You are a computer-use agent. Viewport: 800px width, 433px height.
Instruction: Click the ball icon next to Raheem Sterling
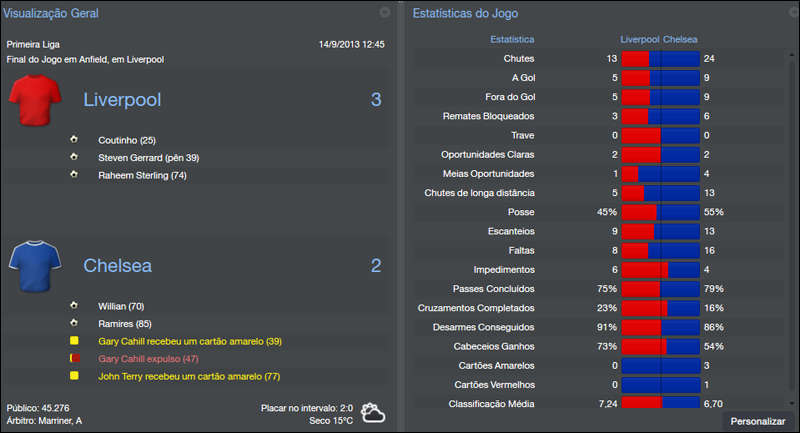74,174
